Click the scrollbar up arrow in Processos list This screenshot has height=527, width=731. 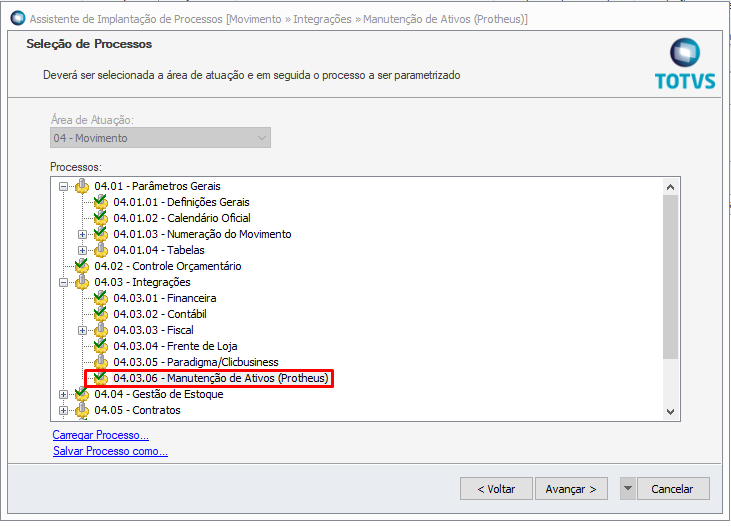pyautogui.click(x=670, y=187)
